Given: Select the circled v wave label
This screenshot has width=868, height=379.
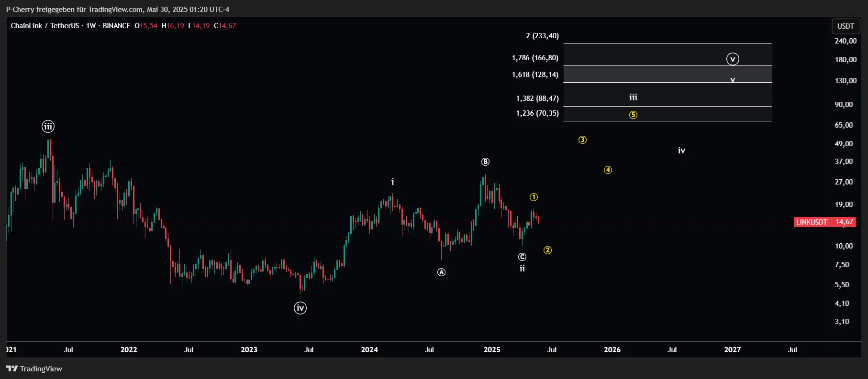Looking at the screenshot, I should tap(733, 59).
